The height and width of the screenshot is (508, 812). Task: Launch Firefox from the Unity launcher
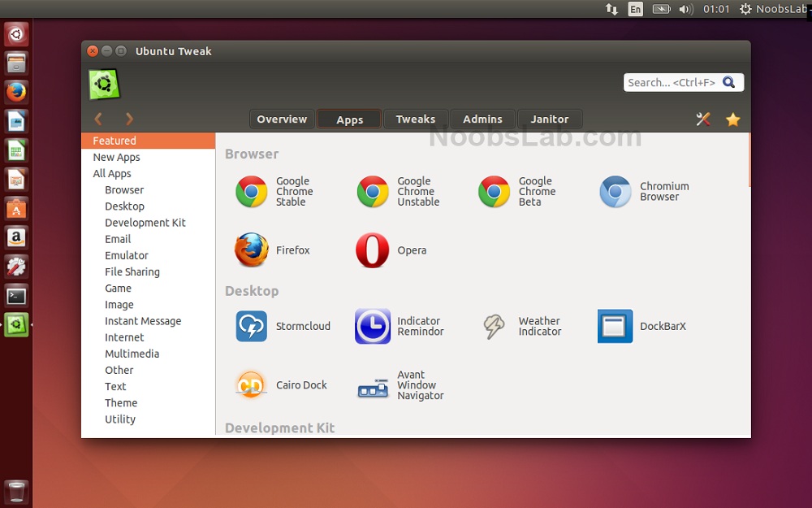16,93
